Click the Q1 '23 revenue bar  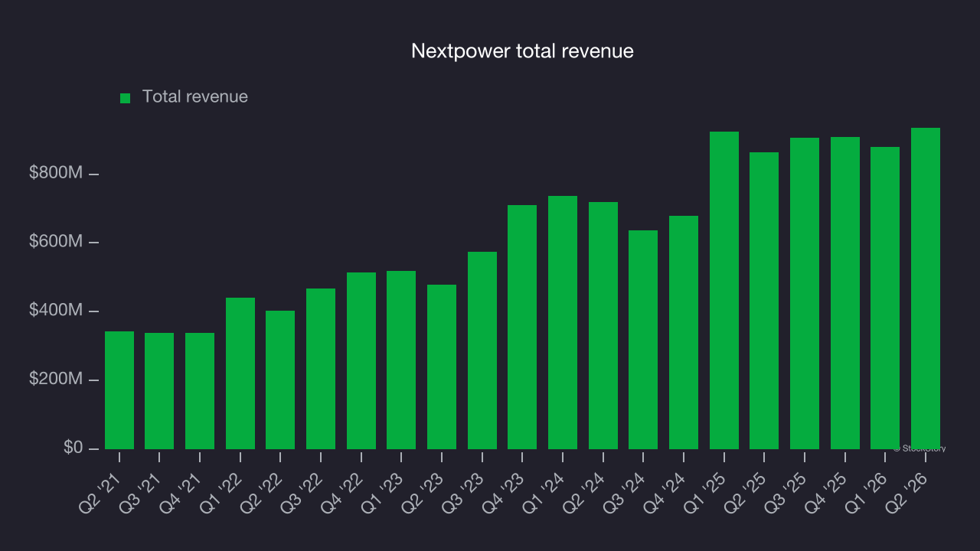point(401,360)
